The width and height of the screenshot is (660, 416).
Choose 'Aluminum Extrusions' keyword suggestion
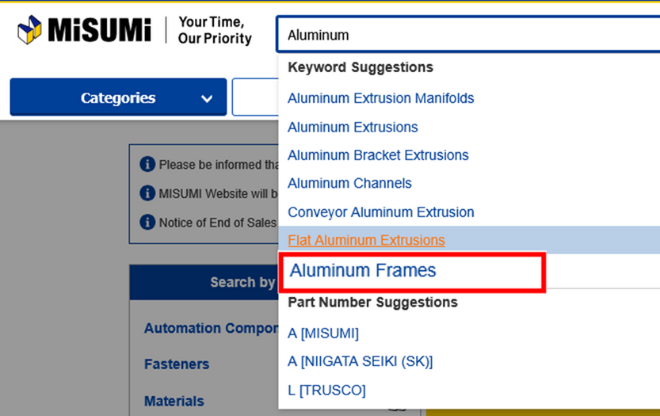point(353,127)
